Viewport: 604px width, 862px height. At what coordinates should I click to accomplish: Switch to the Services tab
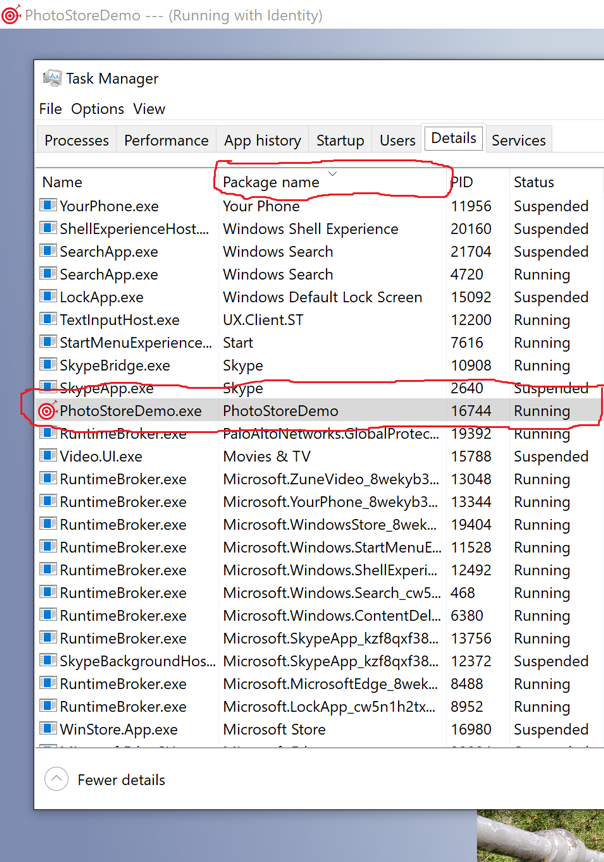518,140
